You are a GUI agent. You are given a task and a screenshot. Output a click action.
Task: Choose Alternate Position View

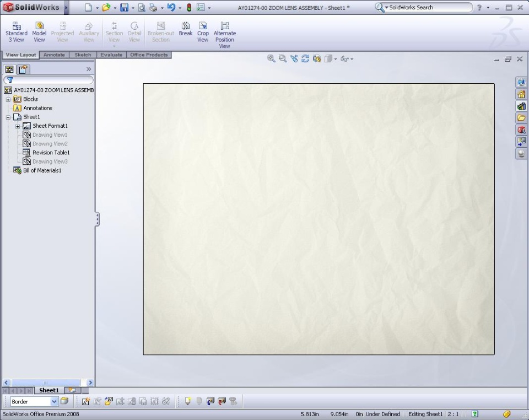pyautogui.click(x=225, y=35)
